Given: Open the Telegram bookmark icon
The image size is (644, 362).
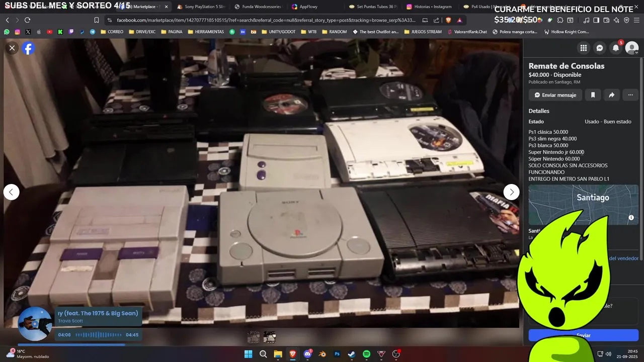Looking at the screenshot, I should pyautogui.click(x=93, y=32).
